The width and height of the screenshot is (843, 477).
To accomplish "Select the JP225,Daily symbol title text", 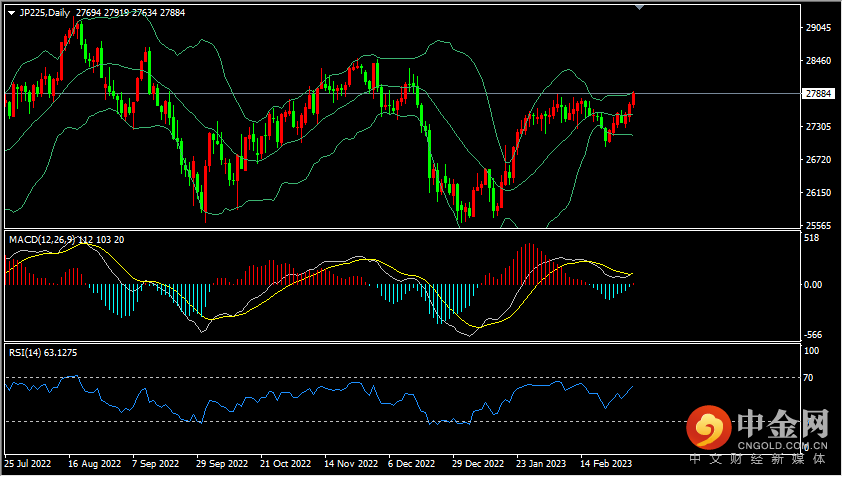I will [44, 12].
